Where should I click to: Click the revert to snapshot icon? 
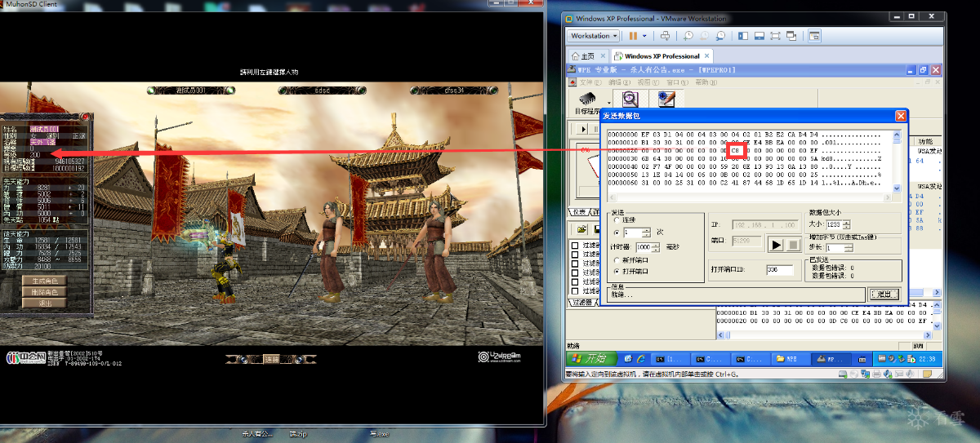704,36
